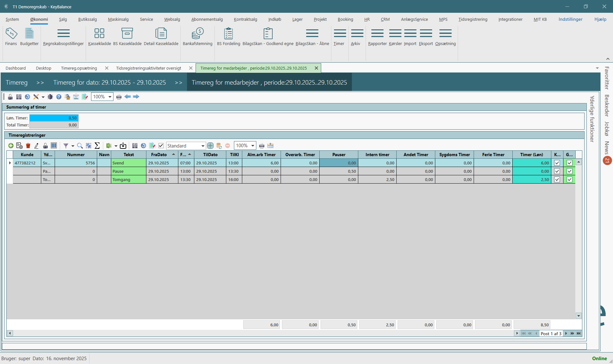This screenshot has width=613, height=364.
Task: Click the red trash delete icon
Action: 28,146
